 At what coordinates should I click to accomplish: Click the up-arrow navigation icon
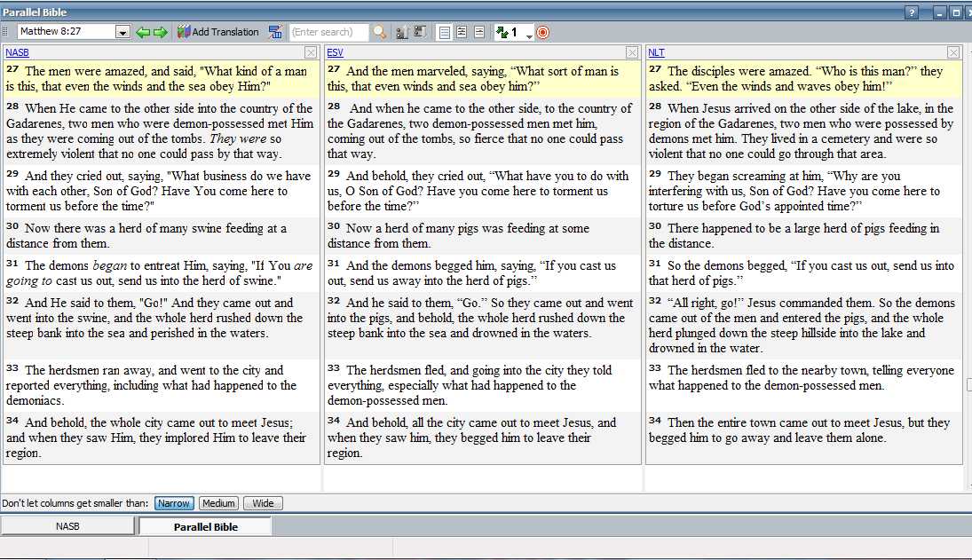click(x=402, y=32)
